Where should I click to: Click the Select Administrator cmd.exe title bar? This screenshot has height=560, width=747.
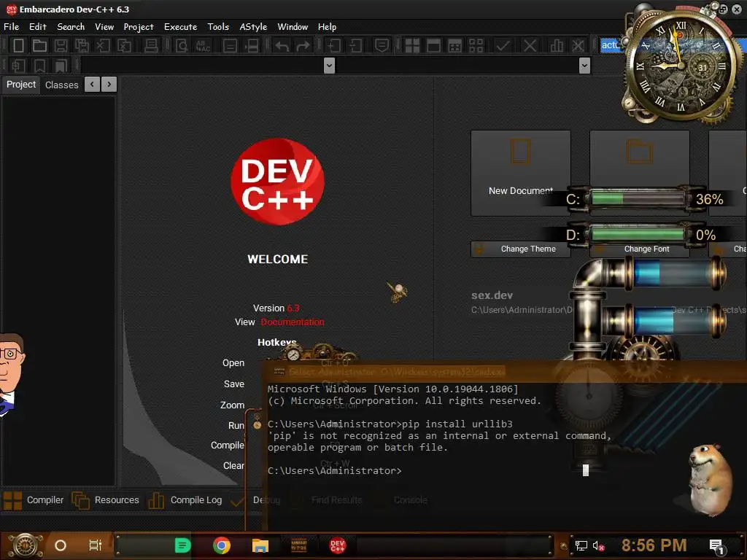[x=504, y=371]
